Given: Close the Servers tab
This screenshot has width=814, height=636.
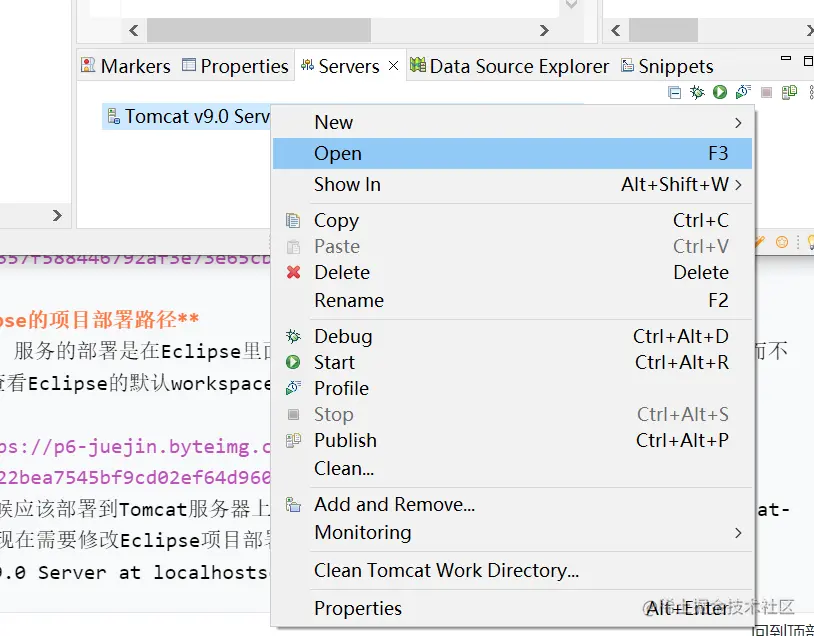Looking at the screenshot, I should (393, 66).
